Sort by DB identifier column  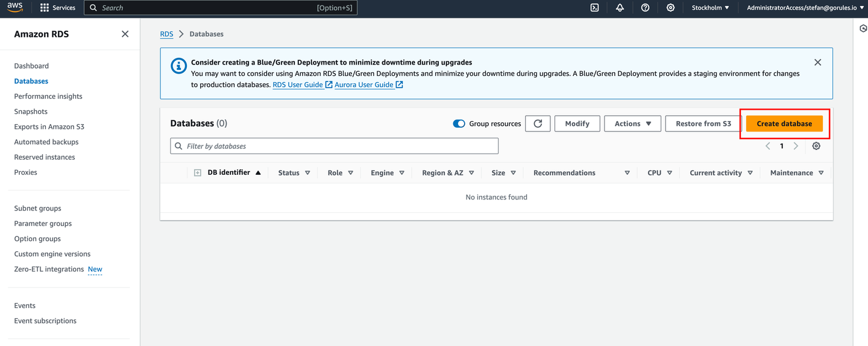(234, 173)
